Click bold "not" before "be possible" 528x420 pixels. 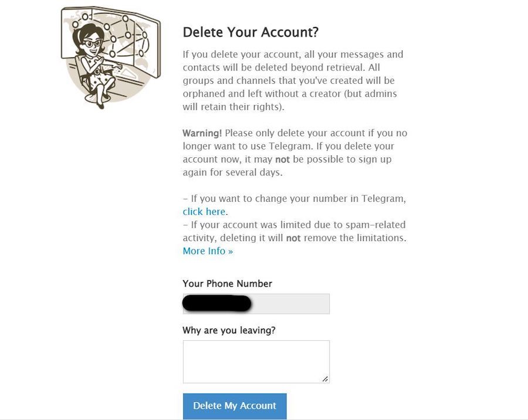coord(282,160)
